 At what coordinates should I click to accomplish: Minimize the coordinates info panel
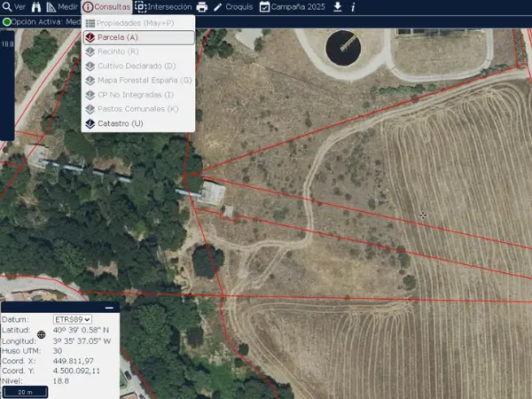108,307
